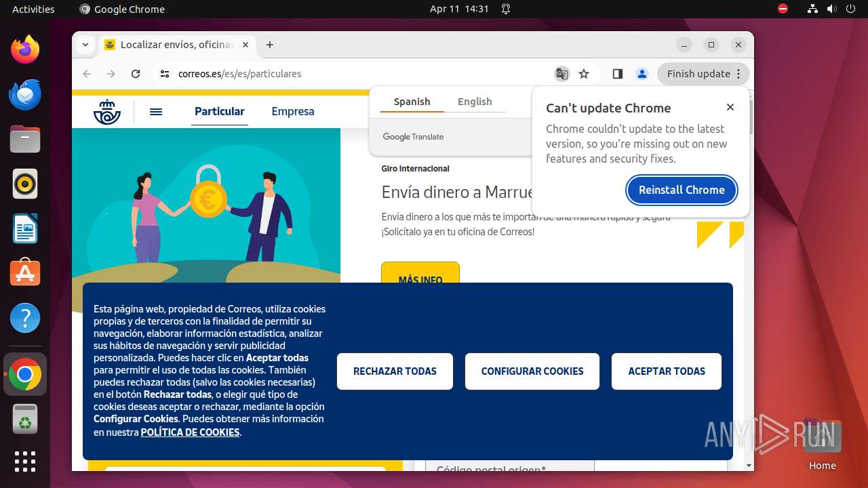
Task: Launch Thunderbird mail from dock
Action: click(x=25, y=94)
